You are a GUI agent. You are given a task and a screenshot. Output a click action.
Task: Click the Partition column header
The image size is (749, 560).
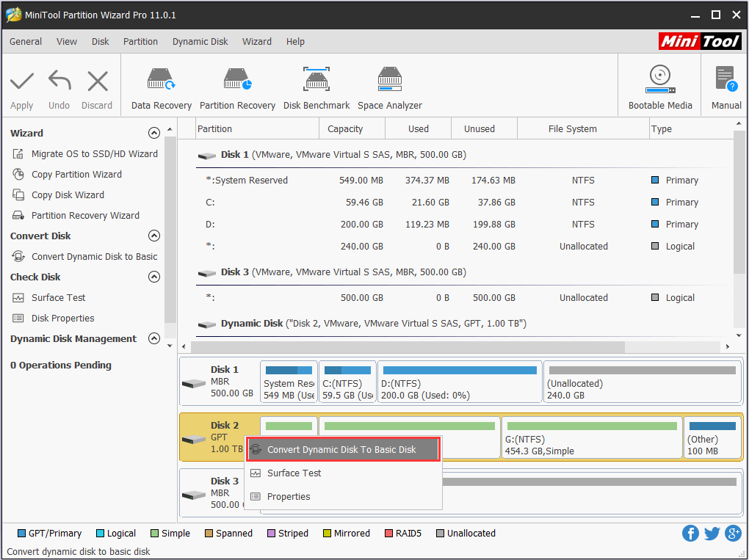pyautogui.click(x=258, y=129)
